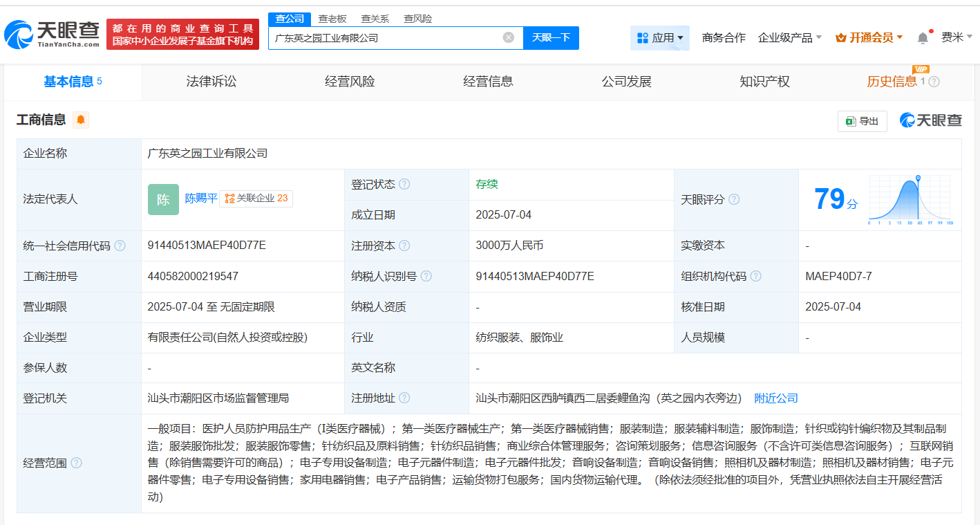Open the 应用 dropdown menu
This screenshot has width=980, height=525.
pos(659,37)
